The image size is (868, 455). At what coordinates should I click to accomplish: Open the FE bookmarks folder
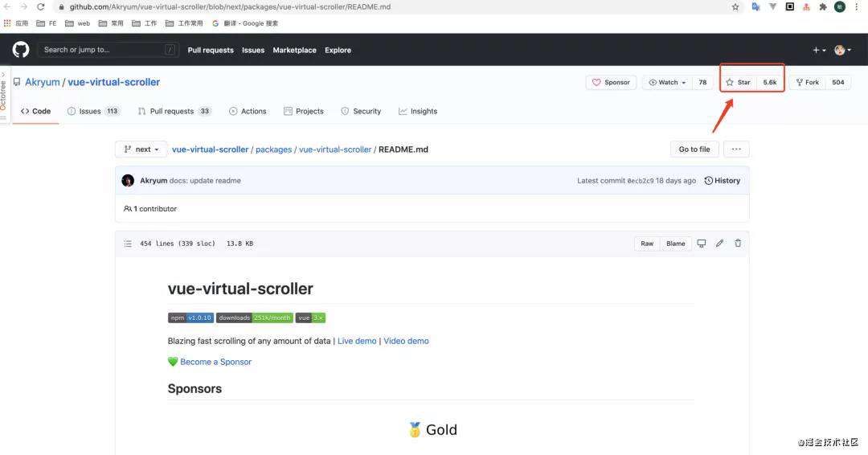click(47, 23)
